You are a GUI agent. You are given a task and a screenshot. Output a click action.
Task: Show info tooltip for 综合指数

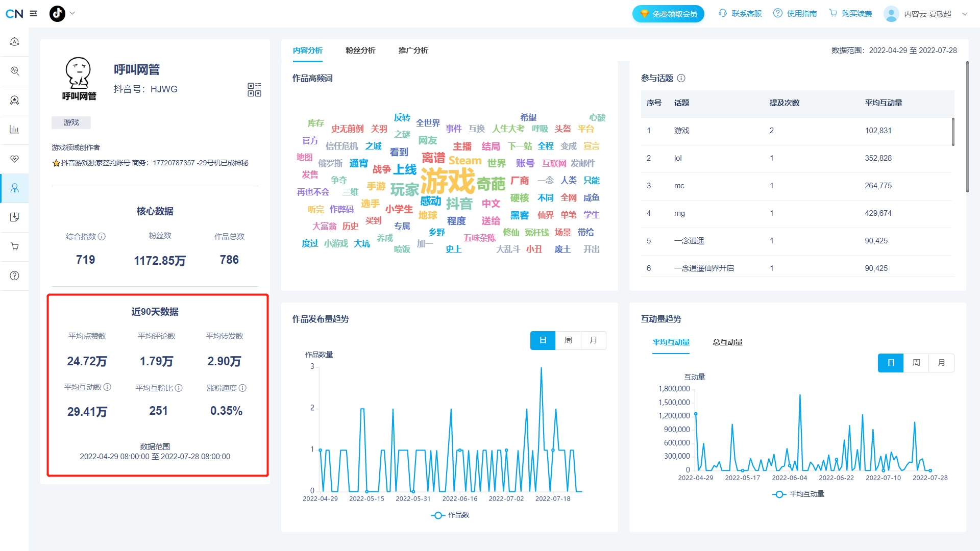[x=102, y=237]
